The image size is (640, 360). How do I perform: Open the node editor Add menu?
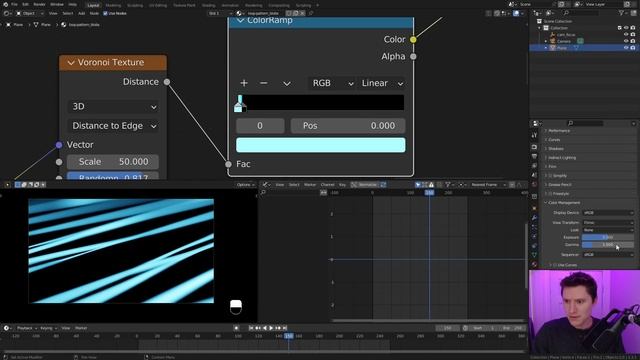click(x=82, y=13)
